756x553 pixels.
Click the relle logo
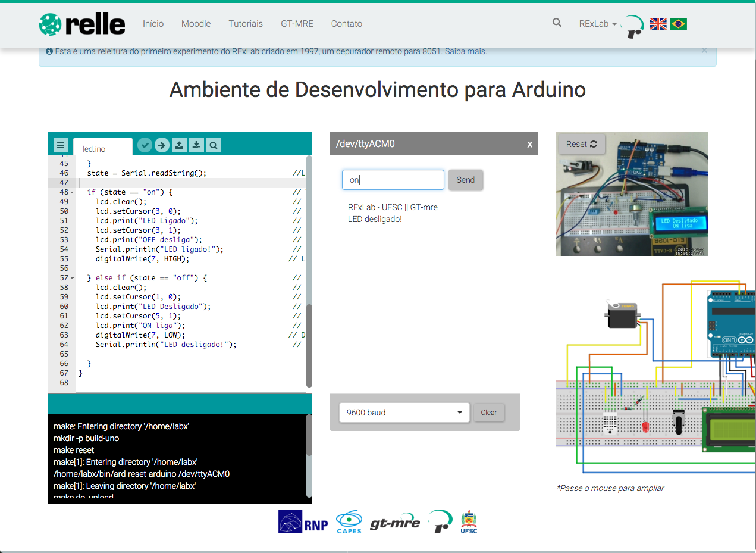82,24
